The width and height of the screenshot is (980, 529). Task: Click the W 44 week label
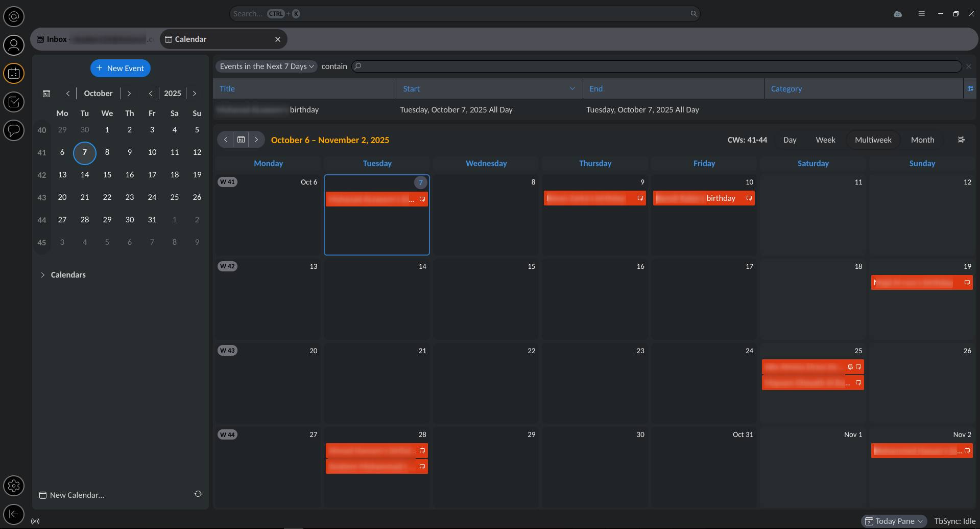(x=227, y=434)
